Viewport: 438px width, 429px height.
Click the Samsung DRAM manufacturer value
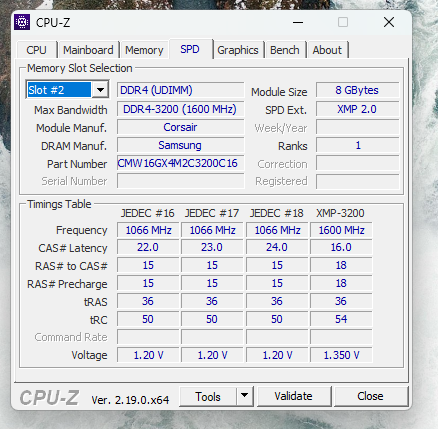click(x=180, y=145)
